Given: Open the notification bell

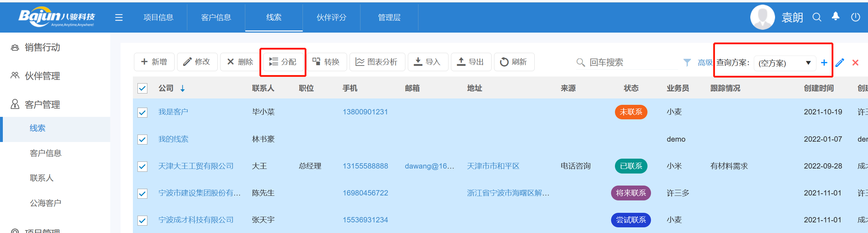Looking at the screenshot, I should point(835,17).
